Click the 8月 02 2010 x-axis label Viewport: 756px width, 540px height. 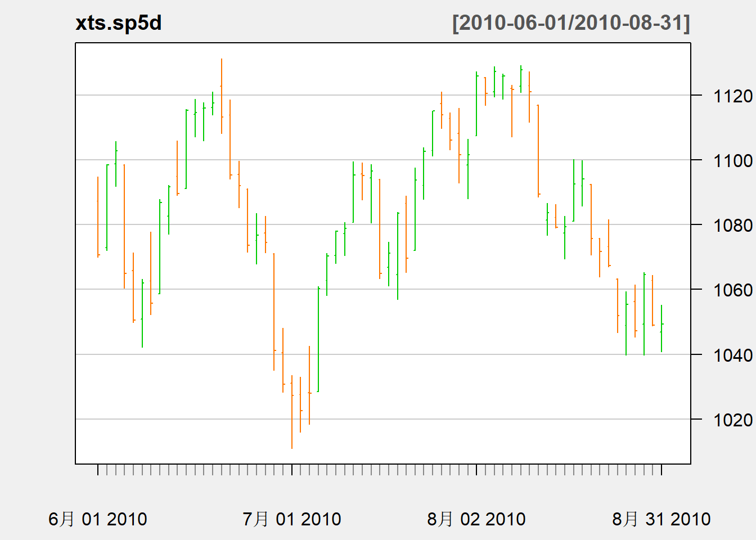pyautogui.click(x=476, y=519)
